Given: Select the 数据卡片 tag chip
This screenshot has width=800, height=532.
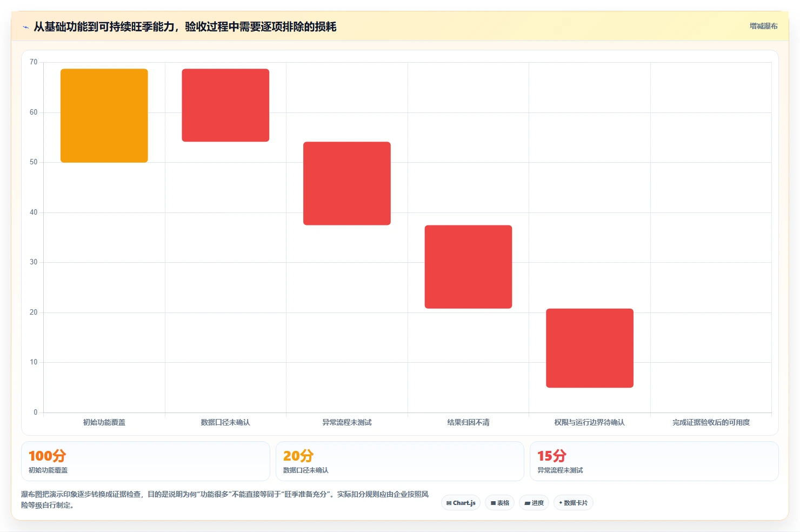Looking at the screenshot, I should [574, 503].
